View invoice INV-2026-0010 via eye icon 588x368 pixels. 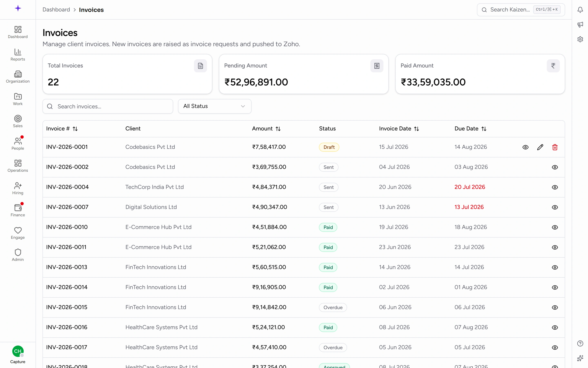pyautogui.click(x=555, y=227)
